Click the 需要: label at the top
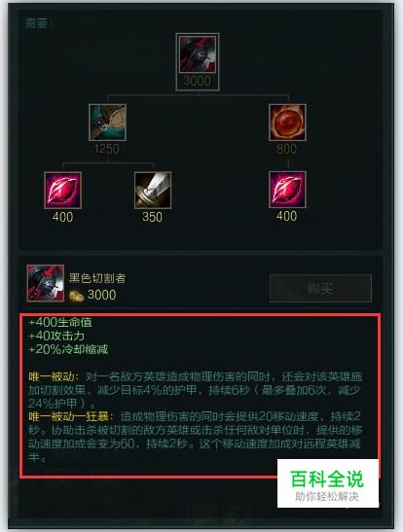 [39, 23]
